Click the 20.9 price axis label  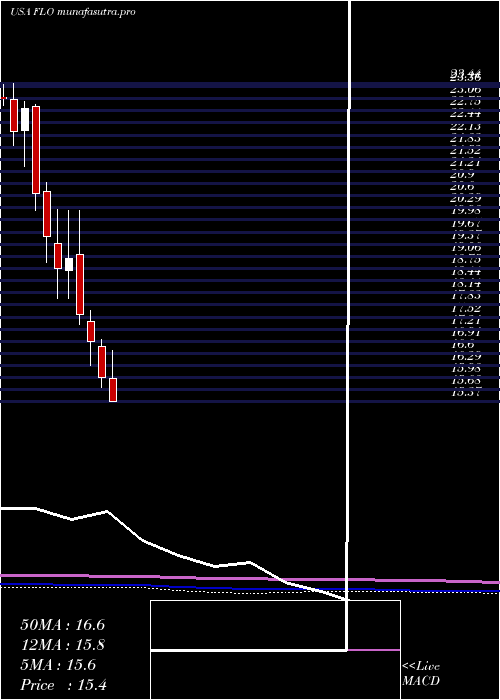point(462,176)
